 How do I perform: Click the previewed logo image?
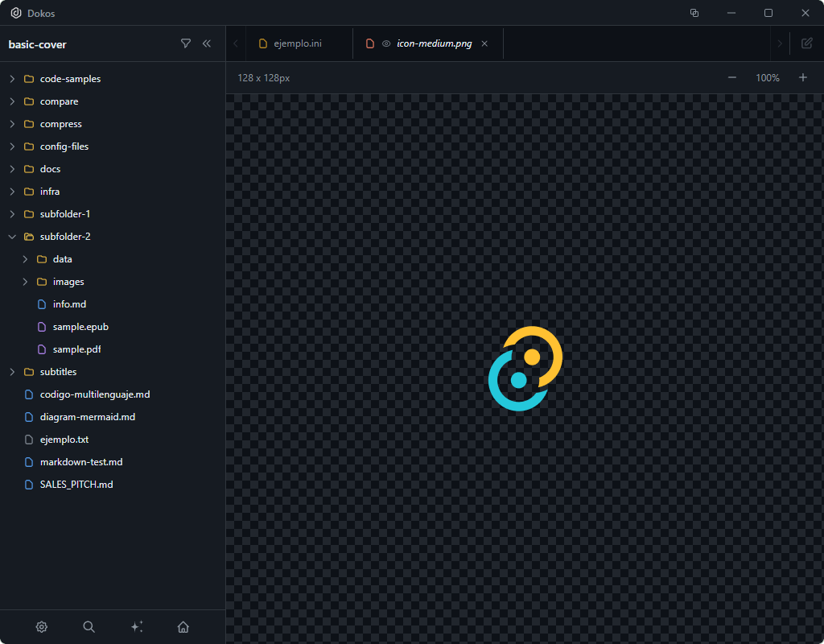(x=525, y=369)
